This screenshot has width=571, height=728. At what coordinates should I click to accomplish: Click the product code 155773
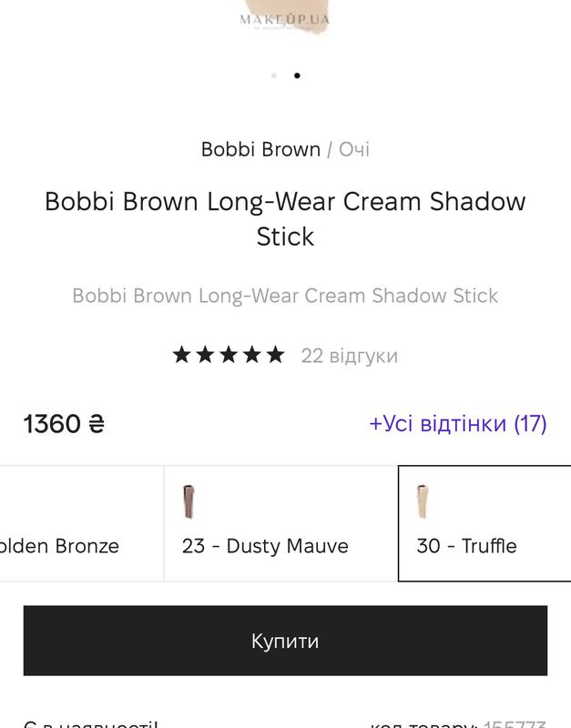(x=515, y=723)
